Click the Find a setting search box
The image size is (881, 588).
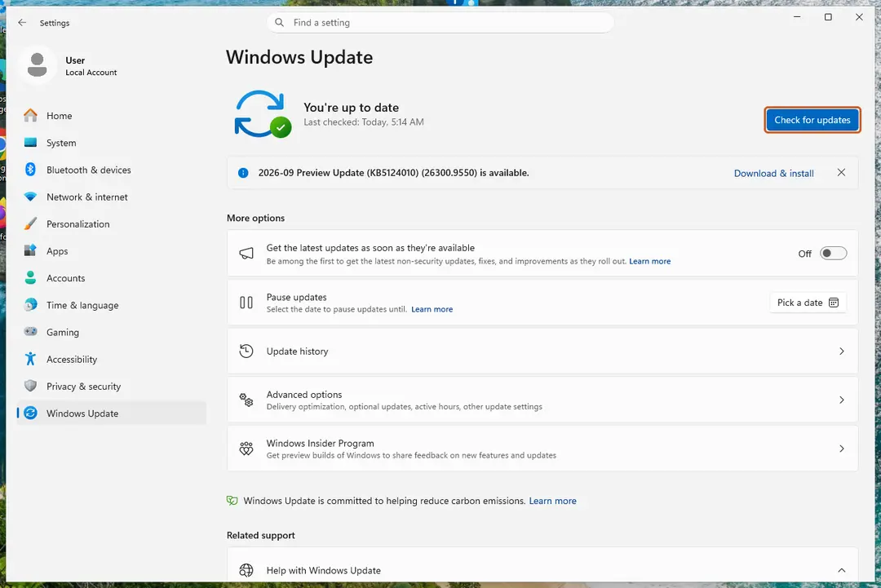tap(440, 23)
